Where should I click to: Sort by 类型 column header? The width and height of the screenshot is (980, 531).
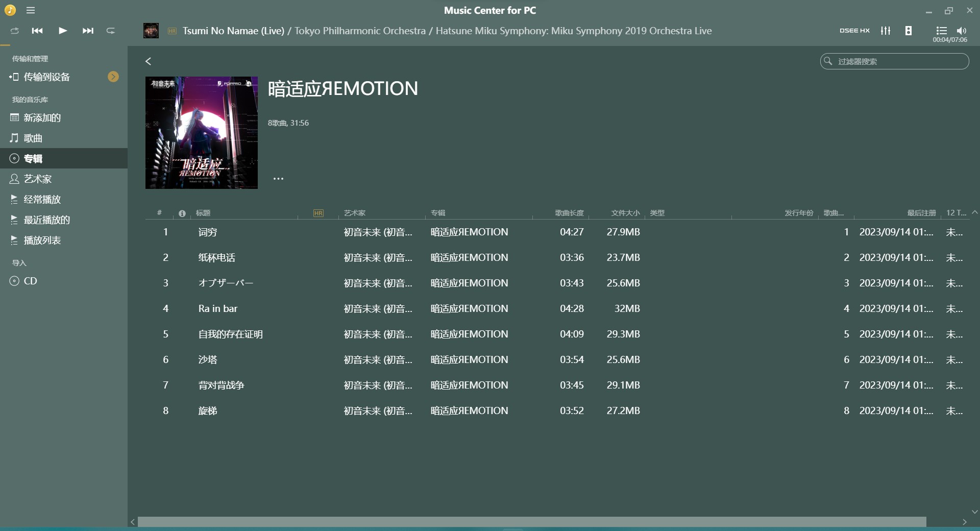point(657,213)
